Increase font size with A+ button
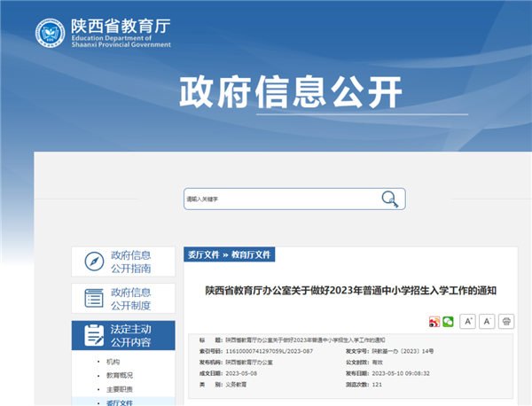The height and width of the screenshot is (406, 532). point(469,321)
